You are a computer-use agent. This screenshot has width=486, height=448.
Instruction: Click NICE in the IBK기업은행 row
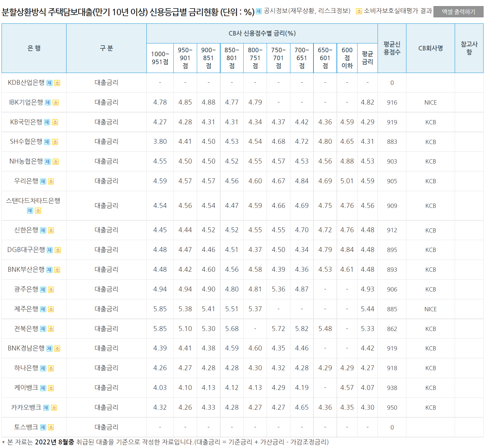430,103
